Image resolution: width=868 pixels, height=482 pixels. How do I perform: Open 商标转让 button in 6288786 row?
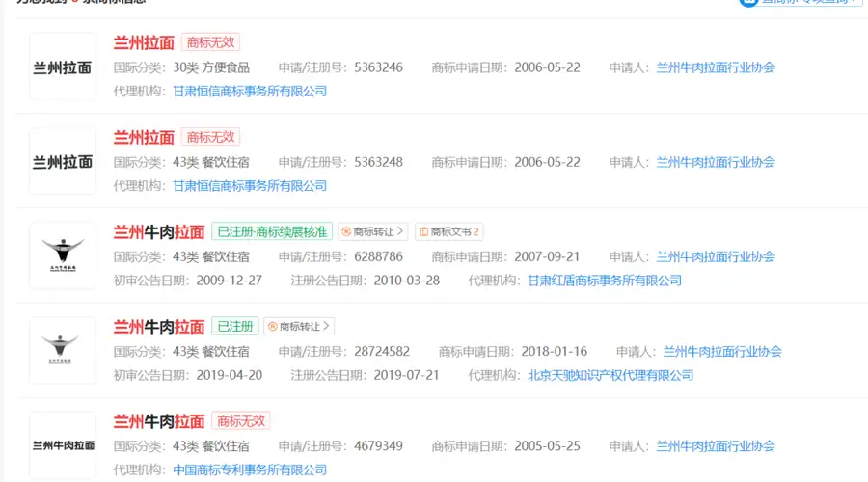(x=372, y=232)
